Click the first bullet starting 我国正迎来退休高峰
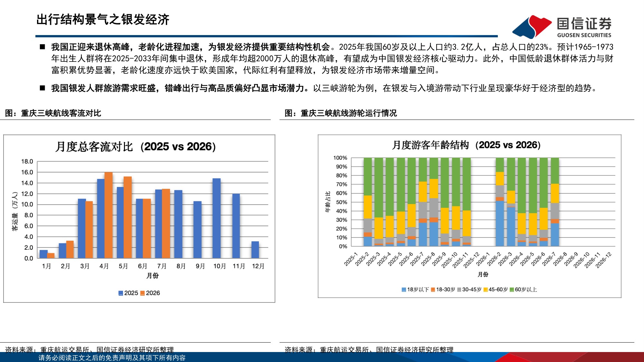Screen dimensions: 644x362 click(332, 59)
